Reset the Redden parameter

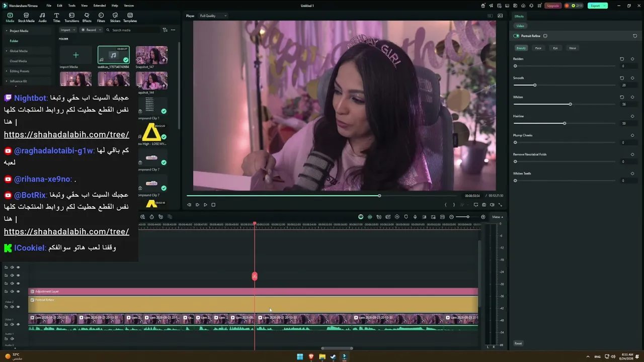pyautogui.click(x=622, y=59)
